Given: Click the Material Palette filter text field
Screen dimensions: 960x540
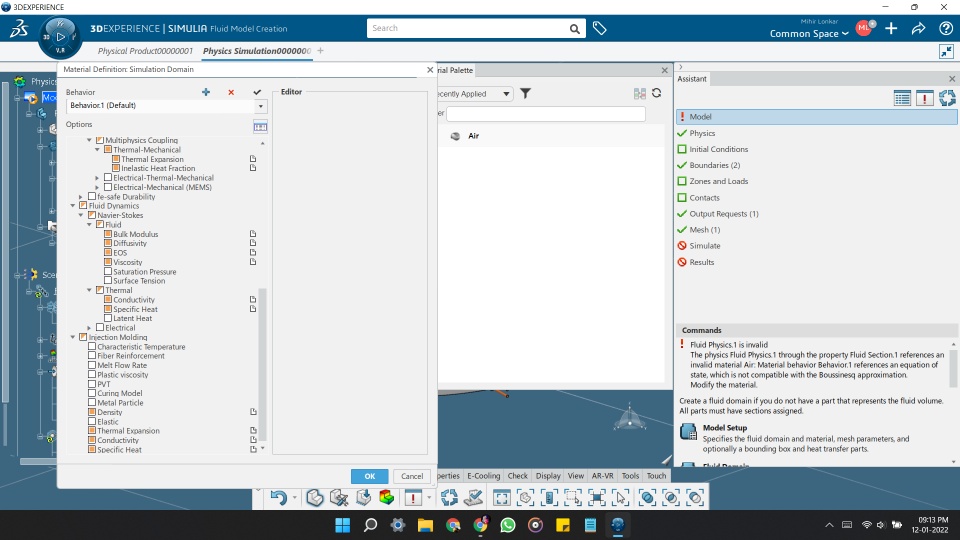Looking at the screenshot, I should coord(546,114).
